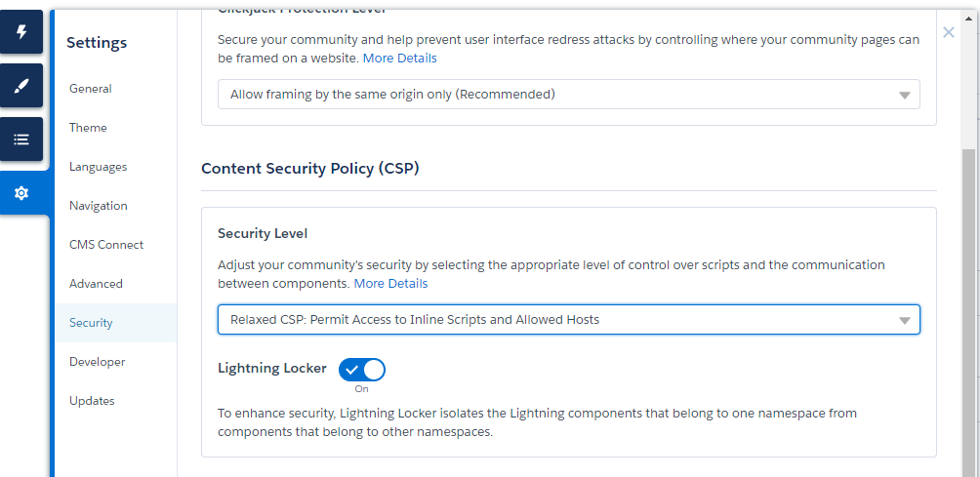
Task: Open CMS Connect settings
Action: [x=106, y=245]
